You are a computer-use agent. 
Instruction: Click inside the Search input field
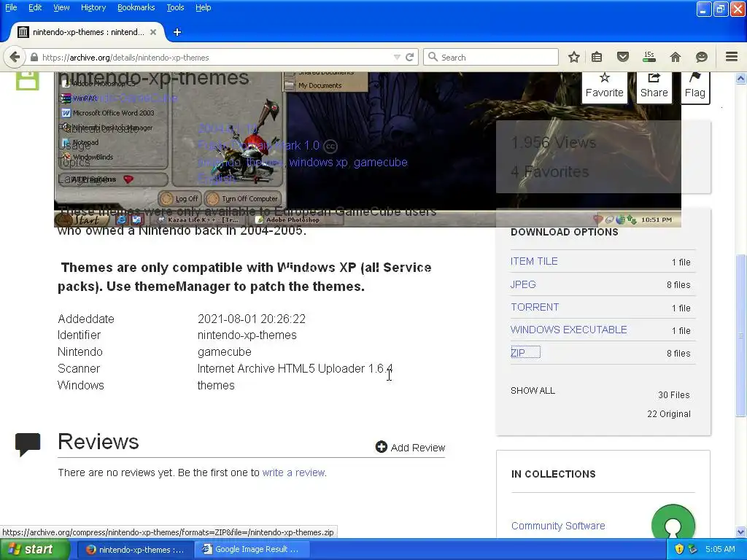pyautogui.click(x=491, y=57)
